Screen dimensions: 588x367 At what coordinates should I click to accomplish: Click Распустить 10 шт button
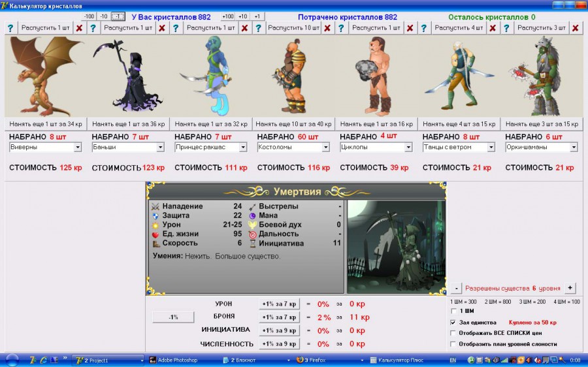293,28
